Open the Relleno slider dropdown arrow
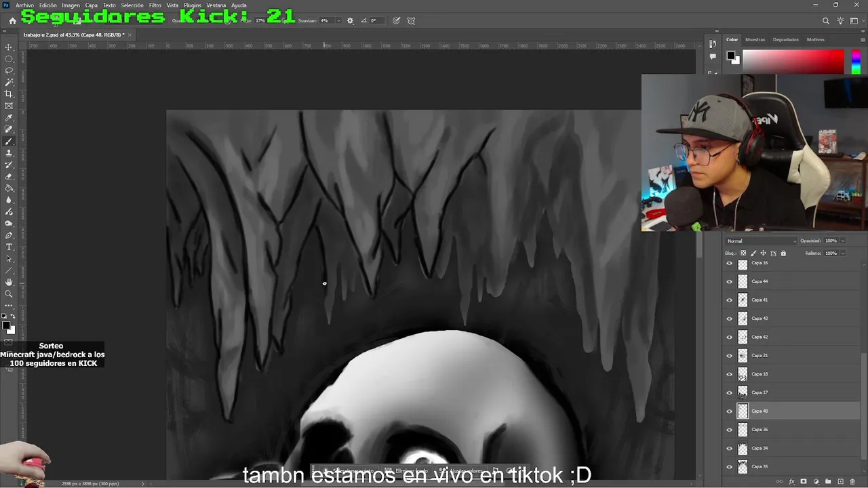 tap(843, 253)
